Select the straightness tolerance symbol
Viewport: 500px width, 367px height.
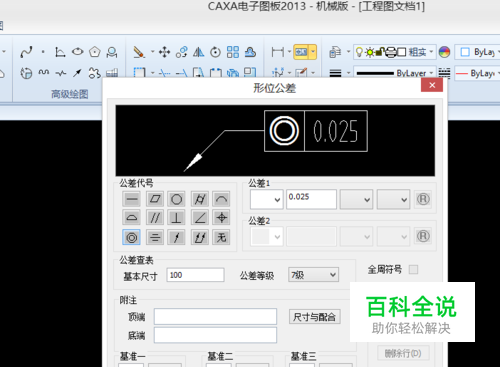point(132,199)
